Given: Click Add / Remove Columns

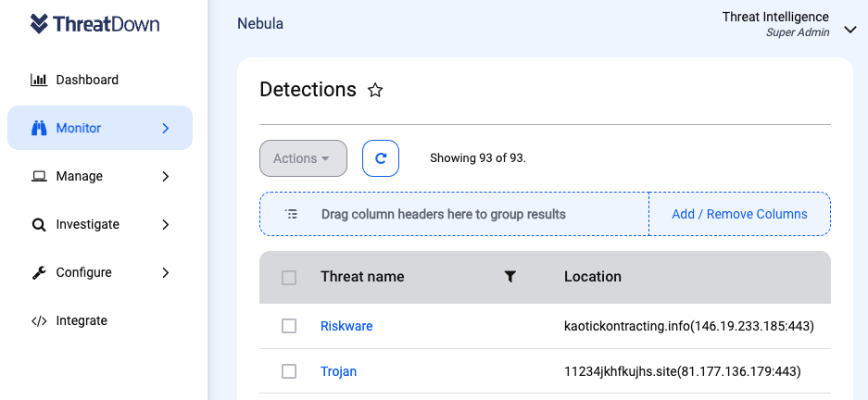Looking at the screenshot, I should click(x=739, y=214).
